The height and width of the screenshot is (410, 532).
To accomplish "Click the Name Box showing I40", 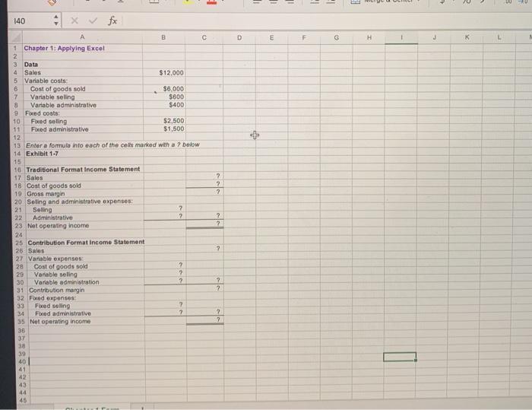I will click(x=30, y=21).
